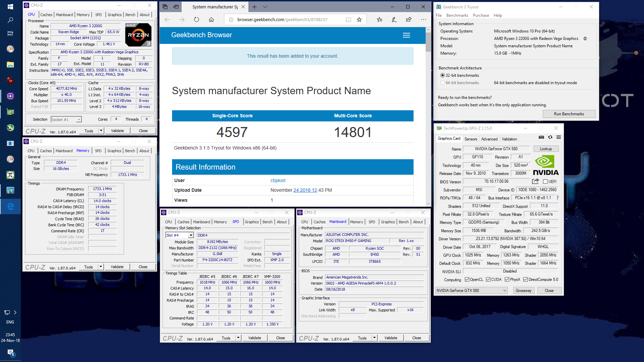Viewport: 644px width, 362px height.
Task: Open the favorites hub icon
Action: 379,20
